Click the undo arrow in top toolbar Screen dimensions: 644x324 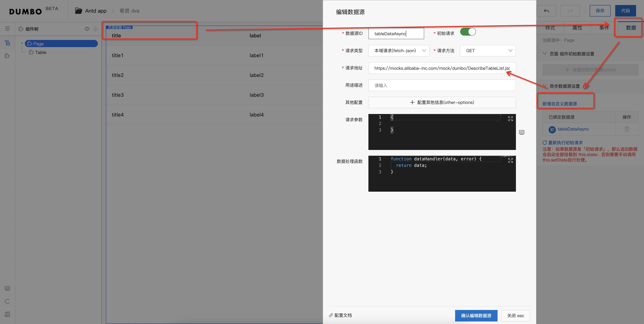pyautogui.click(x=547, y=11)
